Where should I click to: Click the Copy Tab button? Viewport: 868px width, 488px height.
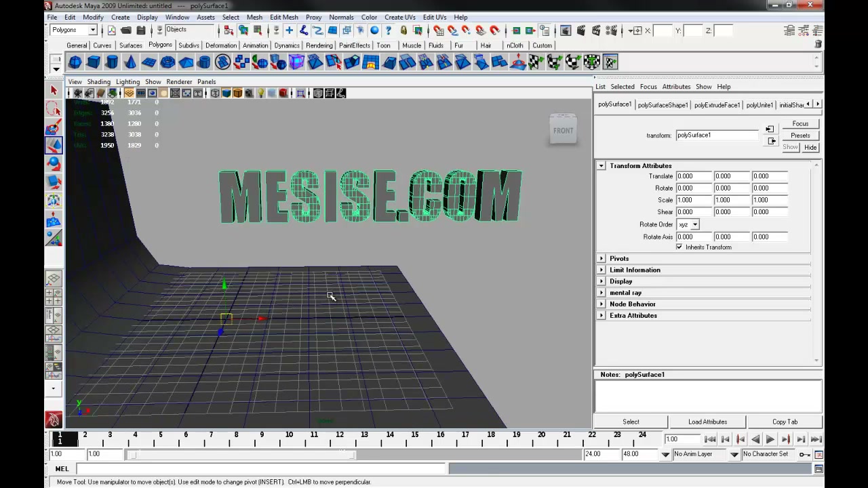click(785, 422)
